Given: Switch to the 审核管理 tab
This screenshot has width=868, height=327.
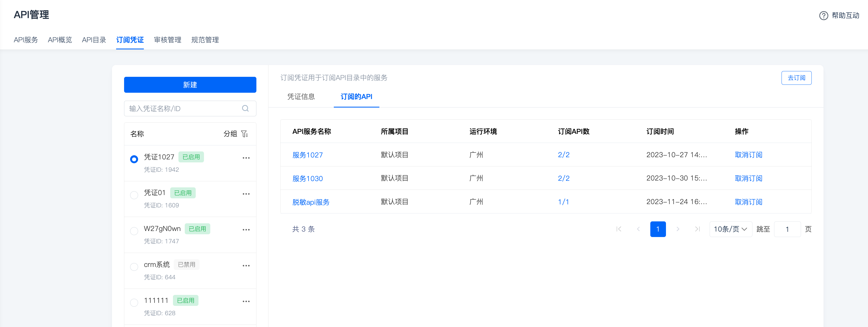Looking at the screenshot, I should 167,40.
